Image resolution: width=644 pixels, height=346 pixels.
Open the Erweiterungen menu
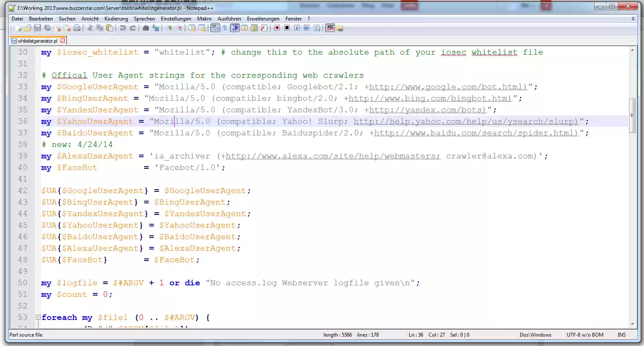263,19
